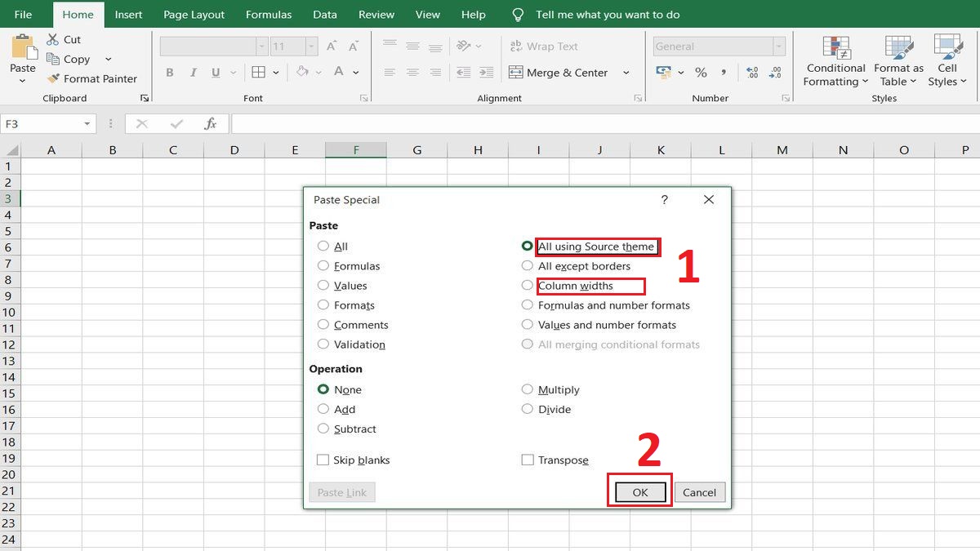This screenshot has width=980, height=551.
Task: Choose the Values paste option
Action: click(x=323, y=285)
